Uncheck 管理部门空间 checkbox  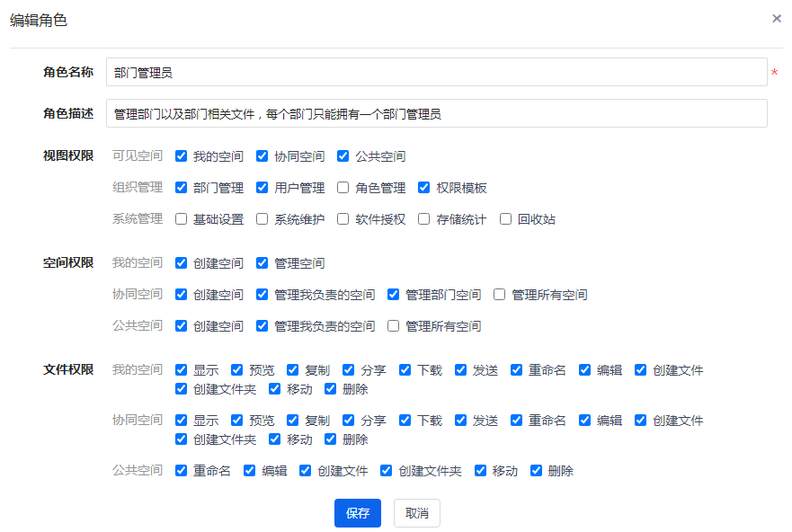coord(393,294)
